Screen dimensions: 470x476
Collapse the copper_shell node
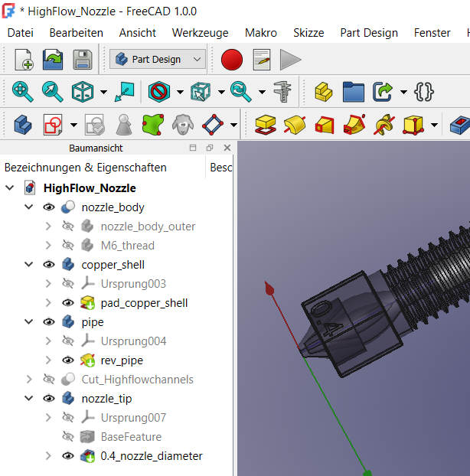(29, 265)
